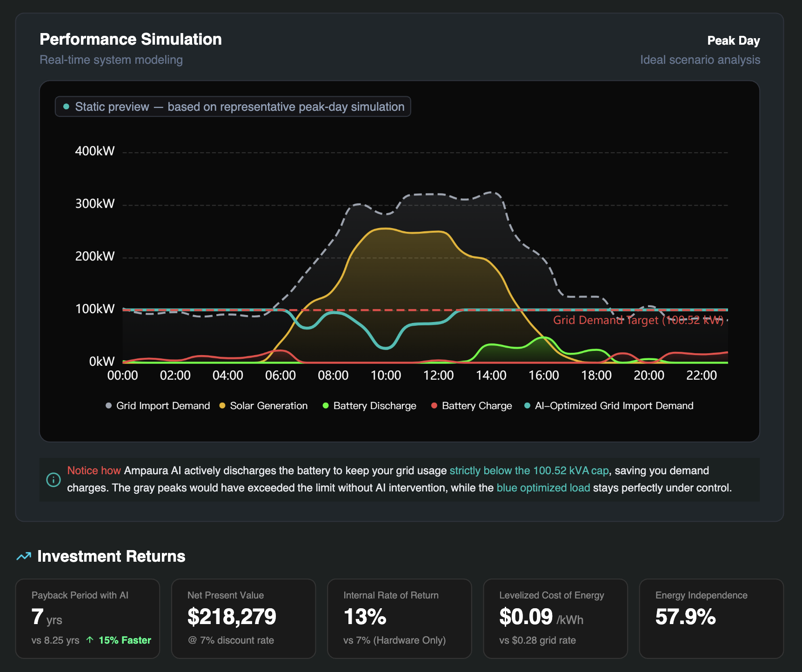Click the 'blue optimized load' highlighted text
This screenshot has height=672, width=802.
pos(543,488)
